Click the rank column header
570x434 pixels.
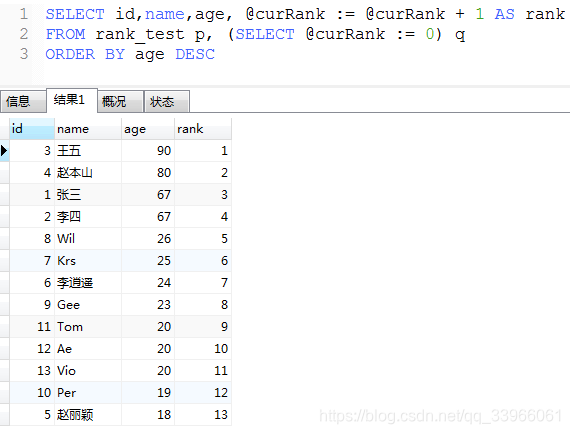point(203,129)
